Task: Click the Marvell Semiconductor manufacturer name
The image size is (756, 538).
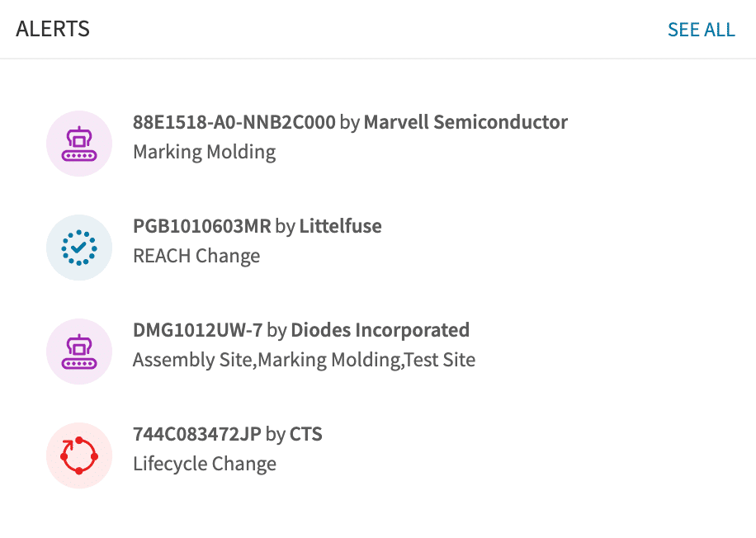Action: [x=465, y=121]
